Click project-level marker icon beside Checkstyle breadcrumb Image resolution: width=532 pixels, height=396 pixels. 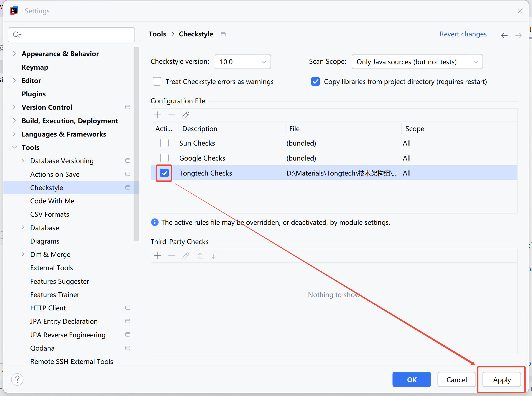pos(223,34)
